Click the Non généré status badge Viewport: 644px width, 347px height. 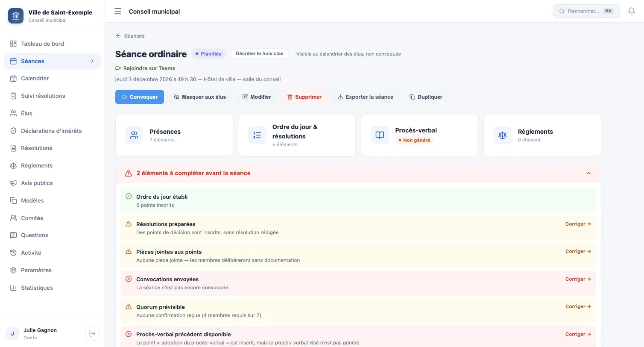pyautogui.click(x=414, y=140)
